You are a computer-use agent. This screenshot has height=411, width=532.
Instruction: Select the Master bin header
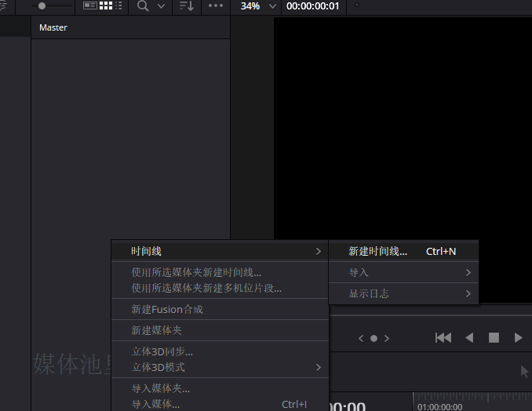point(53,27)
